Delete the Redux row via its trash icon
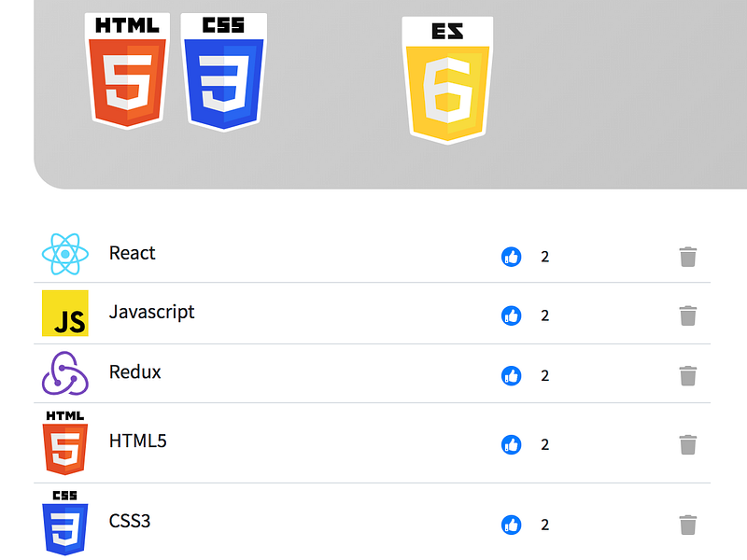 (688, 376)
